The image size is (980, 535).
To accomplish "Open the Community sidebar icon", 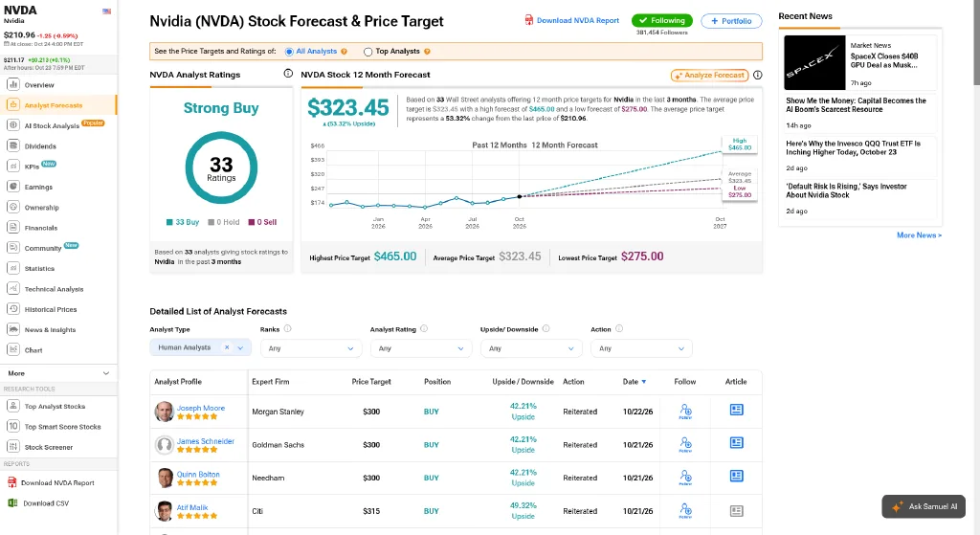I will click(12, 248).
